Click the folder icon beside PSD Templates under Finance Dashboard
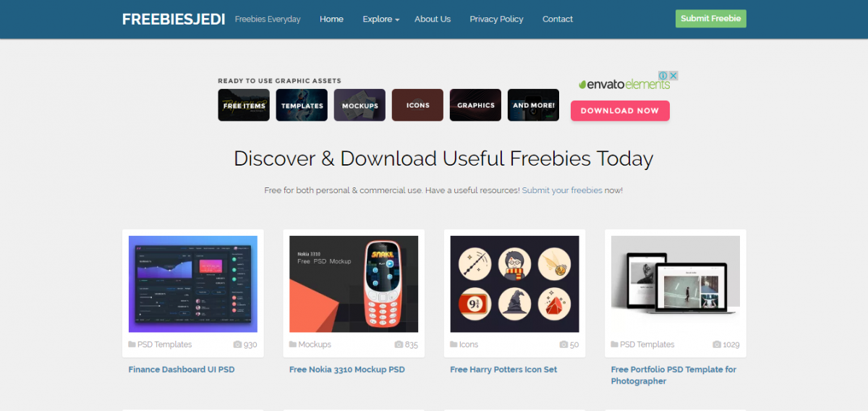868x411 pixels. coord(132,344)
